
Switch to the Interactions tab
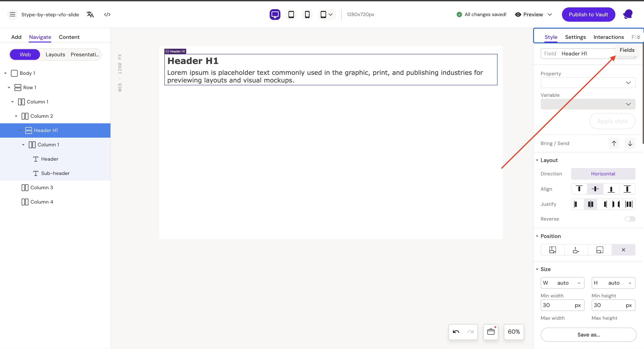pos(608,37)
